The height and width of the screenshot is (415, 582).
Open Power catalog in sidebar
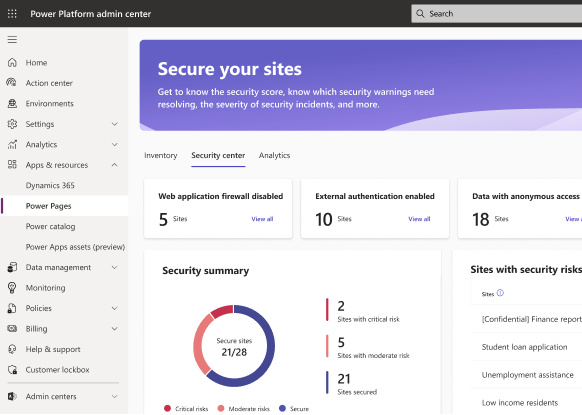[x=50, y=226]
